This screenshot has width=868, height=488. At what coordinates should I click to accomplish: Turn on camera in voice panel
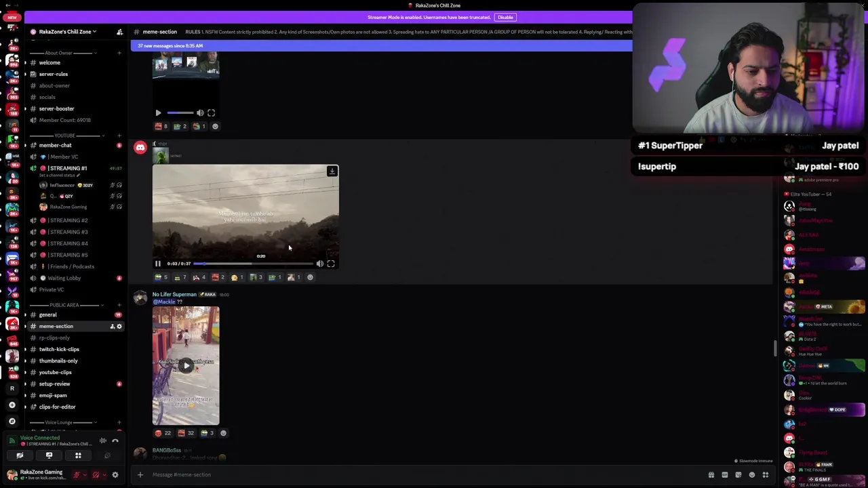pyautogui.click(x=20, y=455)
